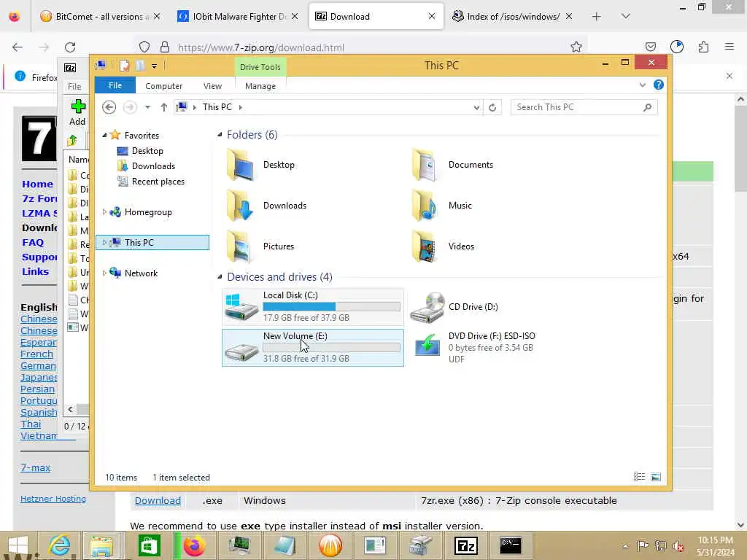The width and height of the screenshot is (747, 560).
Task: Select CD Drive (D:)
Action: (x=455, y=307)
